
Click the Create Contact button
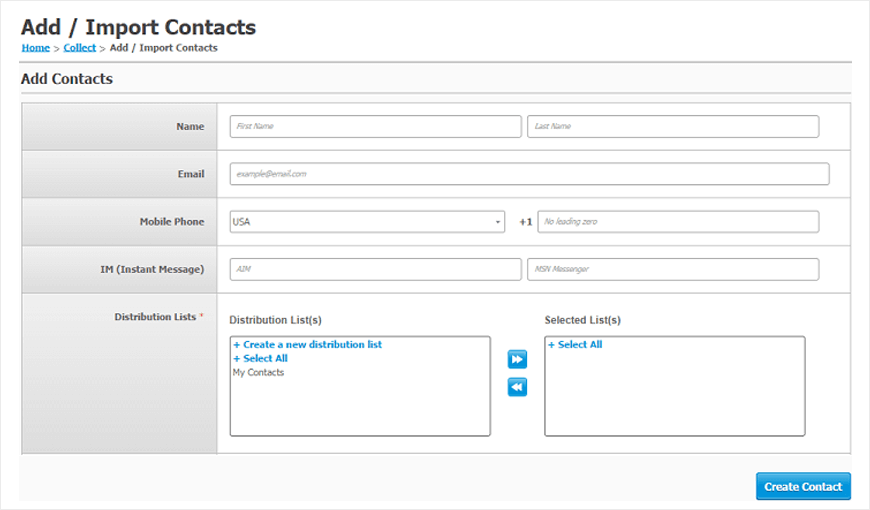(x=803, y=486)
